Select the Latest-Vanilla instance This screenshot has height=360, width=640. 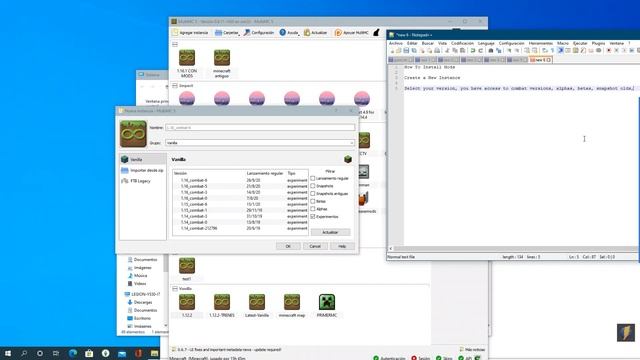point(257,305)
